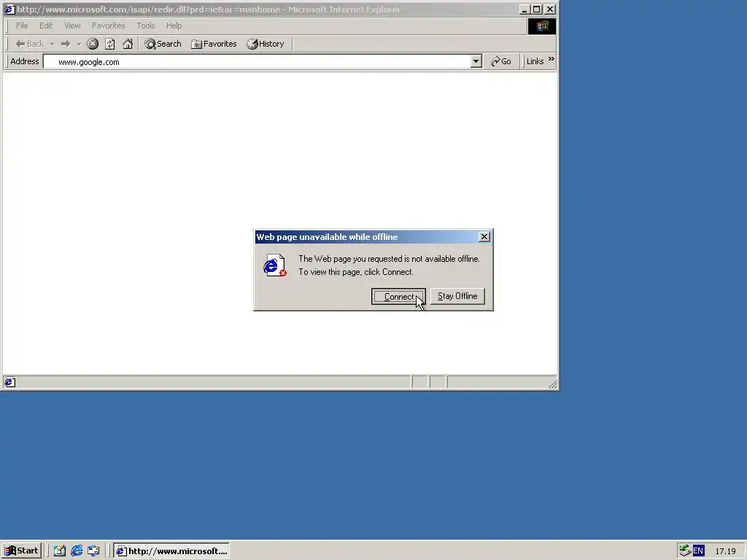Expand the Forward history dropdown arrow
Image resolution: width=747 pixels, height=560 pixels.
click(79, 44)
